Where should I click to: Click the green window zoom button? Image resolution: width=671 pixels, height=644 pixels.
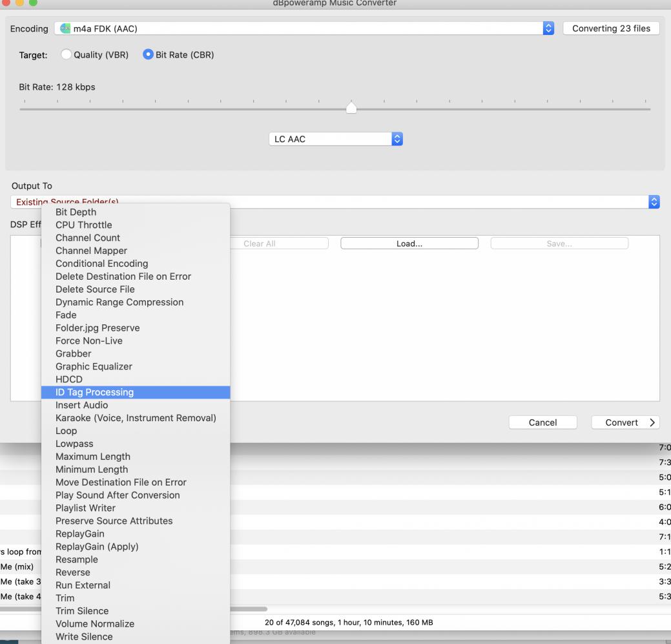[32, 3]
